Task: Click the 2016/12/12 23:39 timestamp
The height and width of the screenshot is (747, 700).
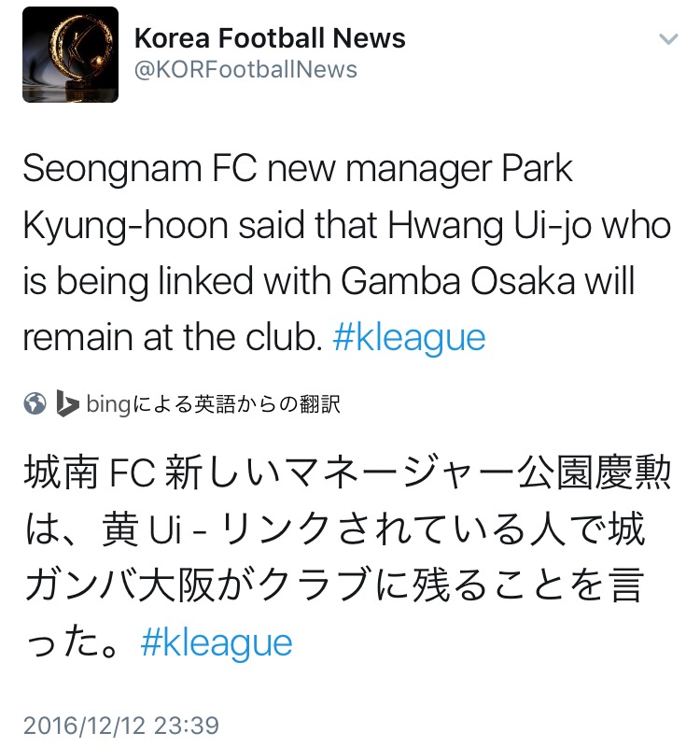Action: tap(121, 725)
